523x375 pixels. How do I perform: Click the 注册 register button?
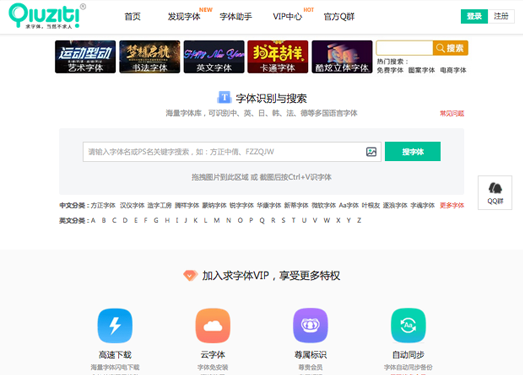click(501, 16)
